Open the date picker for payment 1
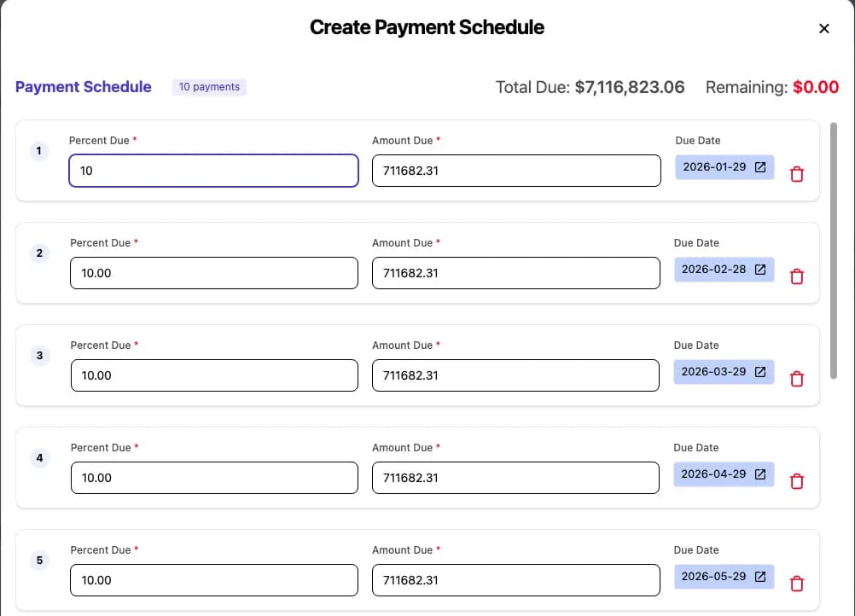Screen dimensions: 855x616 pos(760,166)
